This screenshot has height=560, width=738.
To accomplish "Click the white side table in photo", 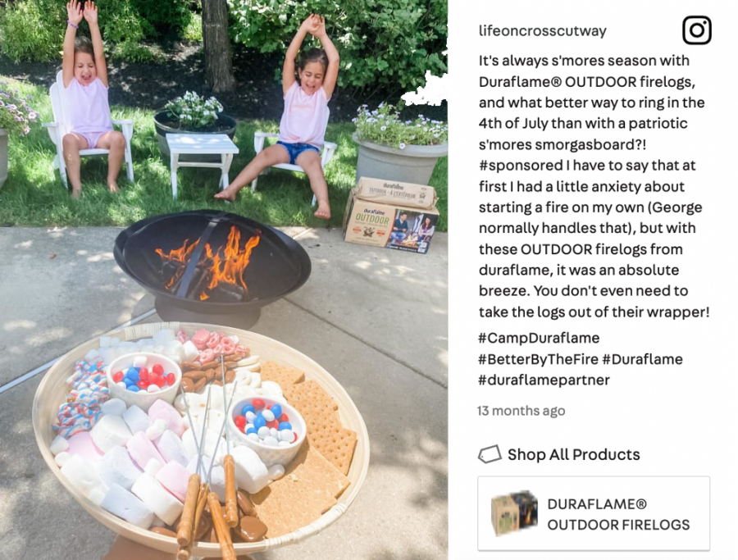I will point(202,162).
